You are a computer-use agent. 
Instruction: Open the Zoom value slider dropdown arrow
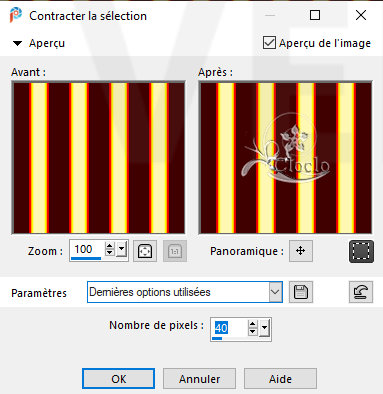[x=121, y=249]
